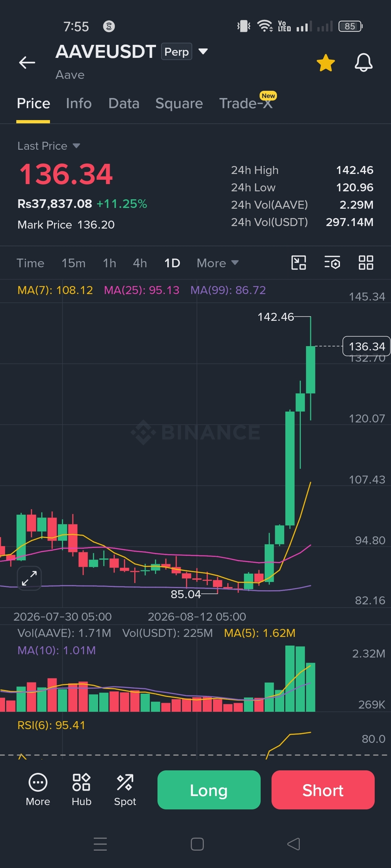
Task: Tap the 2026-08-12 05:00 date label
Action: coord(197,617)
